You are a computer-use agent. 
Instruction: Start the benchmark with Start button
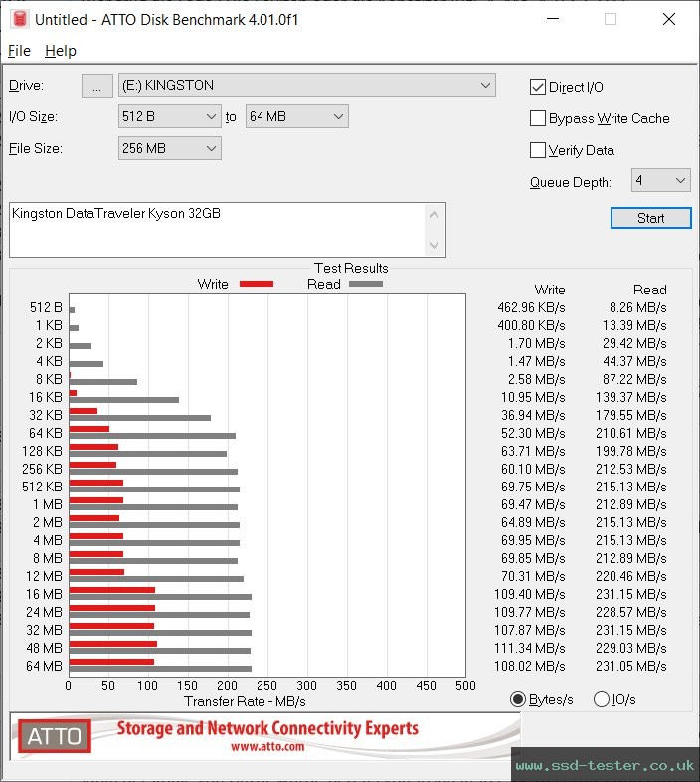(650, 218)
